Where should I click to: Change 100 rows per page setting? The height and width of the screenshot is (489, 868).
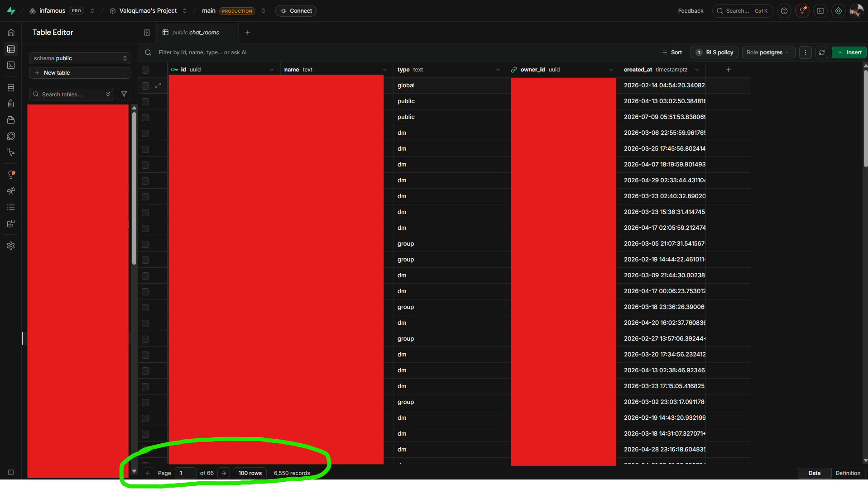[250, 473]
